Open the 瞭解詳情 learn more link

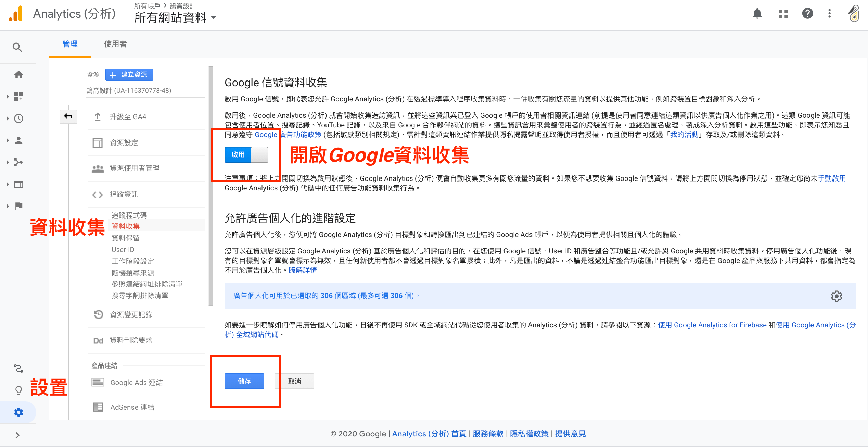[303, 270]
